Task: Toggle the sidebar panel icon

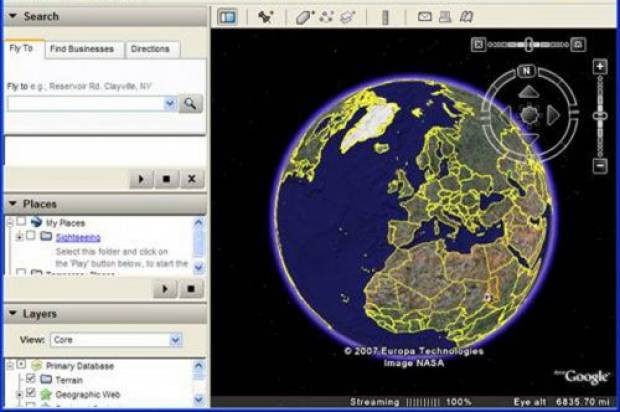Action: [227, 17]
